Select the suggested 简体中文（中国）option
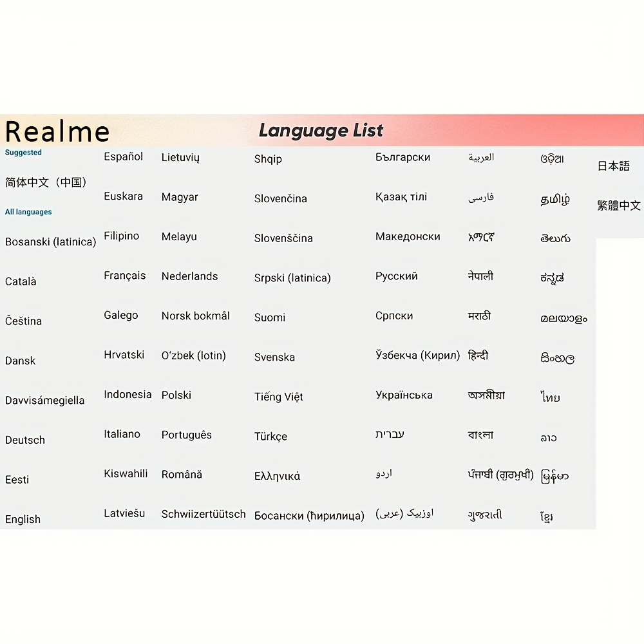This screenshot has height=644, width=644. tap(46, 182)
